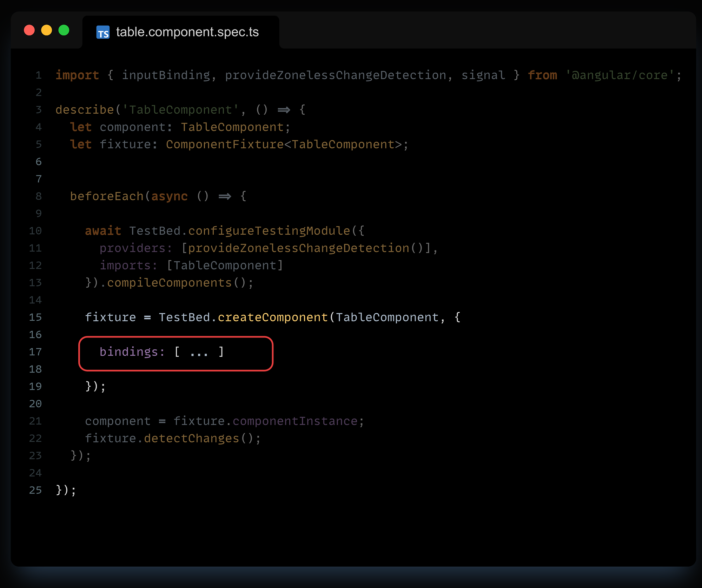Image resolution: width=702 pixels, height=588 pixels.
Task: Click line number 25 in gutter
Action: coord(35,490)
